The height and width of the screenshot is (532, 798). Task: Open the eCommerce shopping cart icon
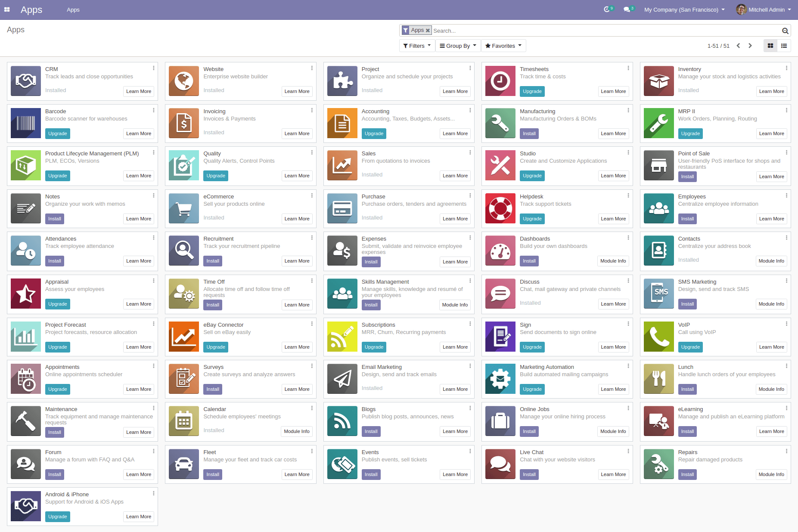pyautogui.click(x=184, y=208)
